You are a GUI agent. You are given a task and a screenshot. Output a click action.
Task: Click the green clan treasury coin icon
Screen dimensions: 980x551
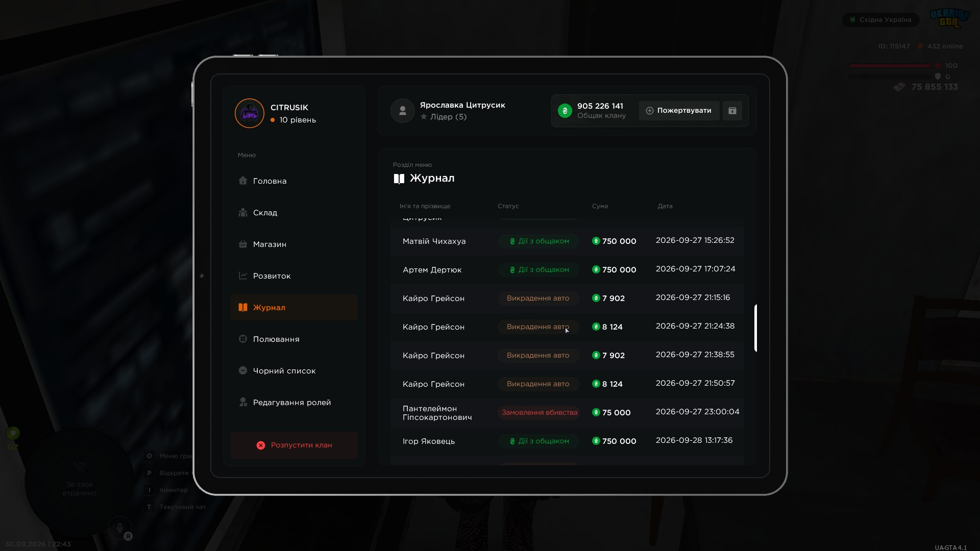point(565,111)
